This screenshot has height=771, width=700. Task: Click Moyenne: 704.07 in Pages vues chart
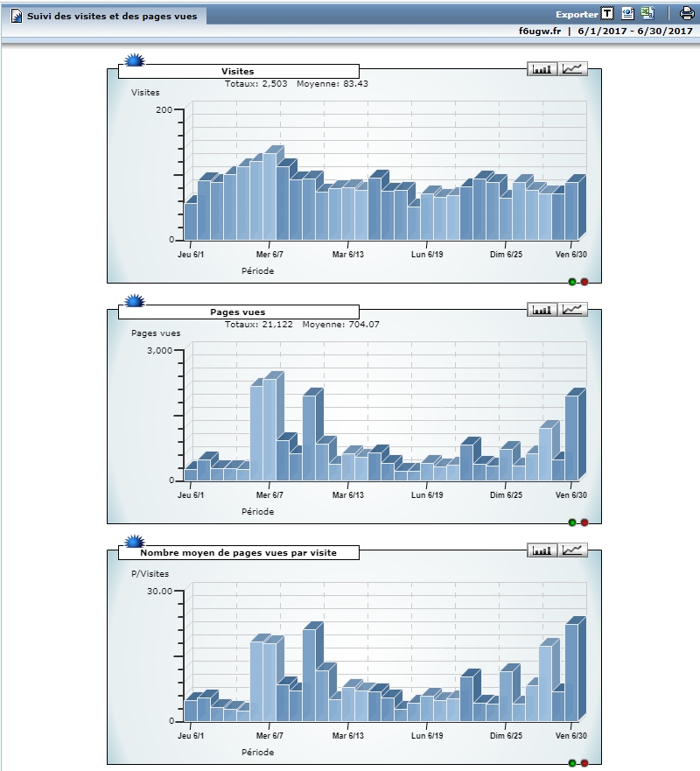point(340,325)
